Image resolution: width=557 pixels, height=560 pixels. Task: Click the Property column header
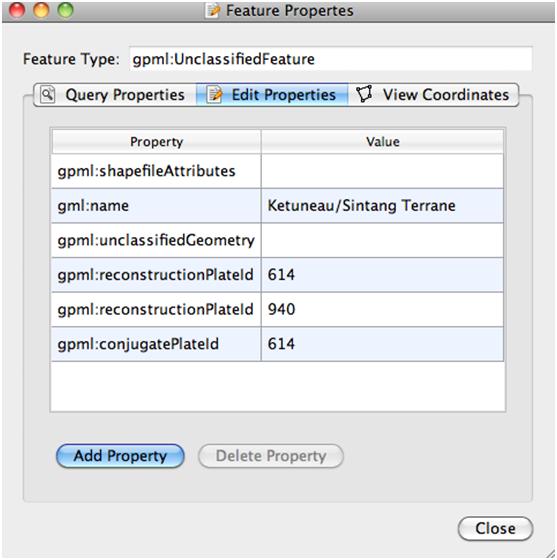click(156, 142)
